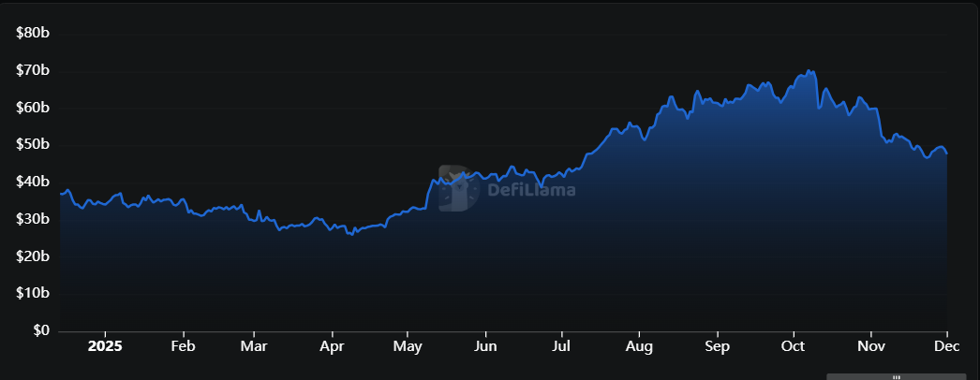The image size is (980, 380).
Task: Select the Aug marker on the time axis
Action: pyautogui.click(x=639, y=344)
